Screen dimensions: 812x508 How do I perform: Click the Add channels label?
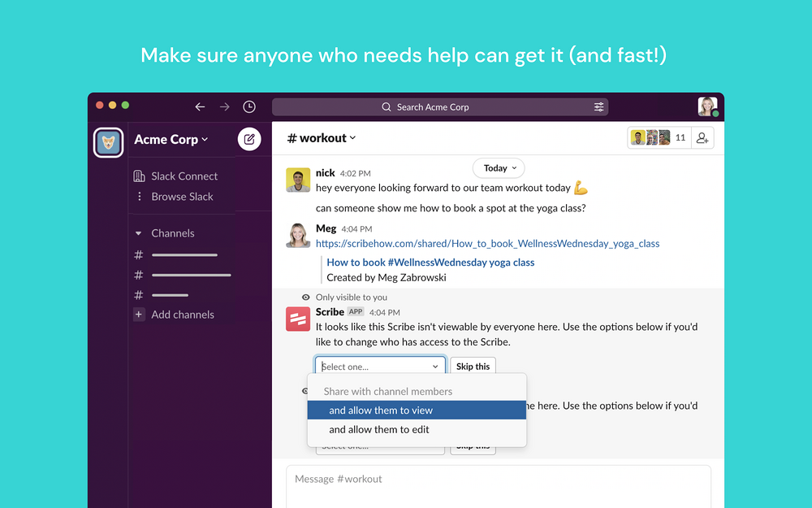[182, 315]
